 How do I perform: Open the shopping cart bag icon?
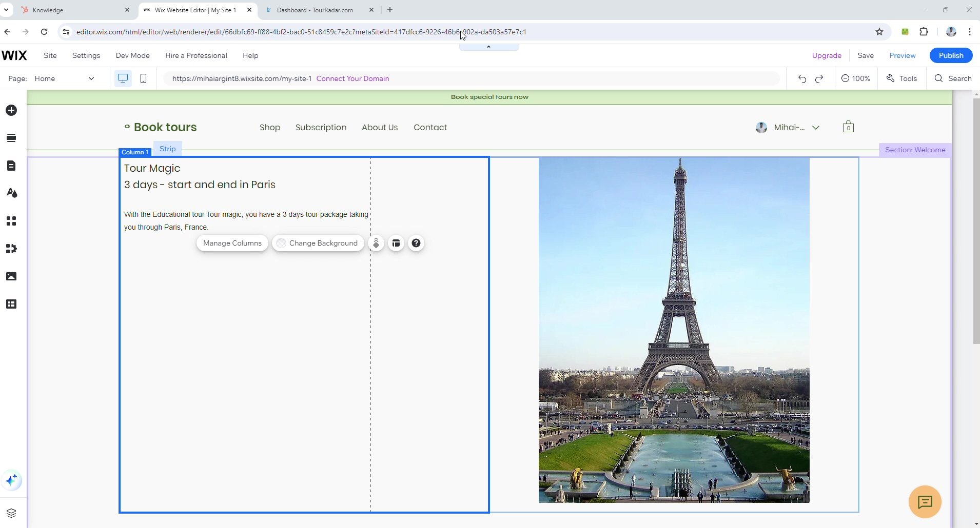click(848, 127)
